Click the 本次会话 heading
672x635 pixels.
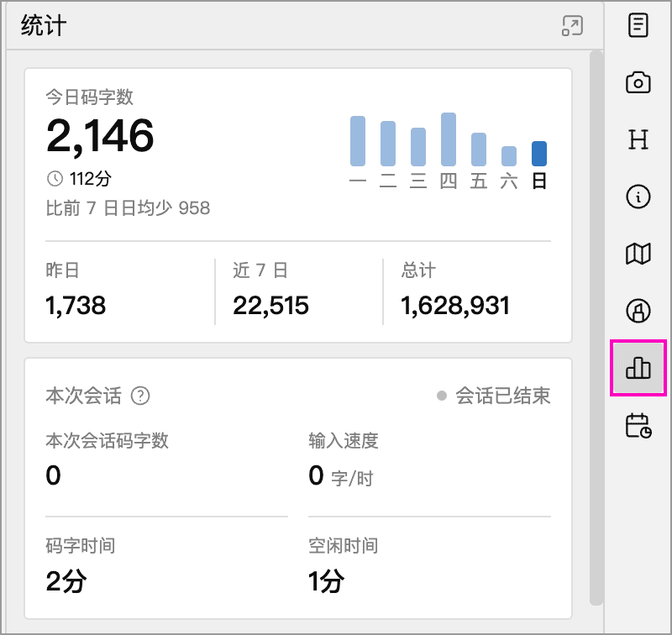click(83, 396)
